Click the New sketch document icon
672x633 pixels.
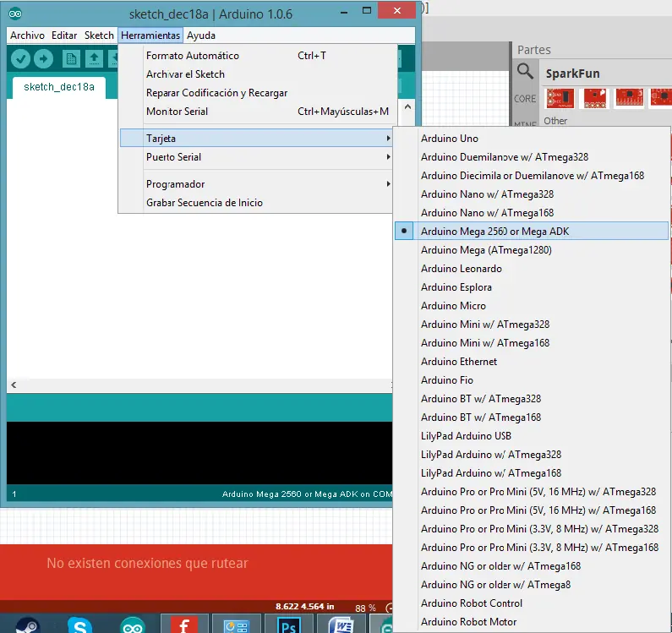pos(71,58)
